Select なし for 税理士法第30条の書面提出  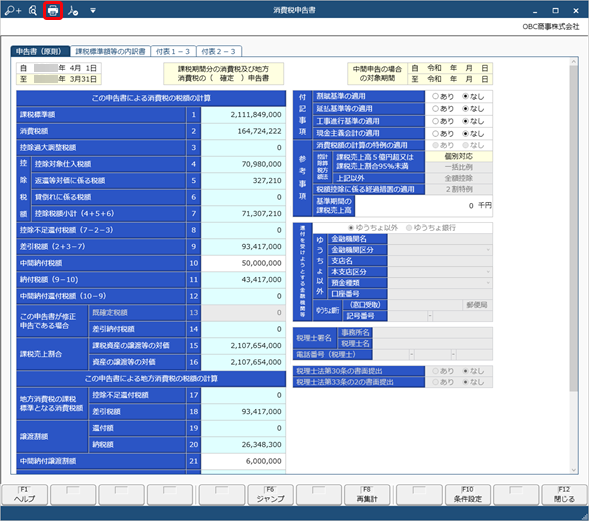coord(465,371)
